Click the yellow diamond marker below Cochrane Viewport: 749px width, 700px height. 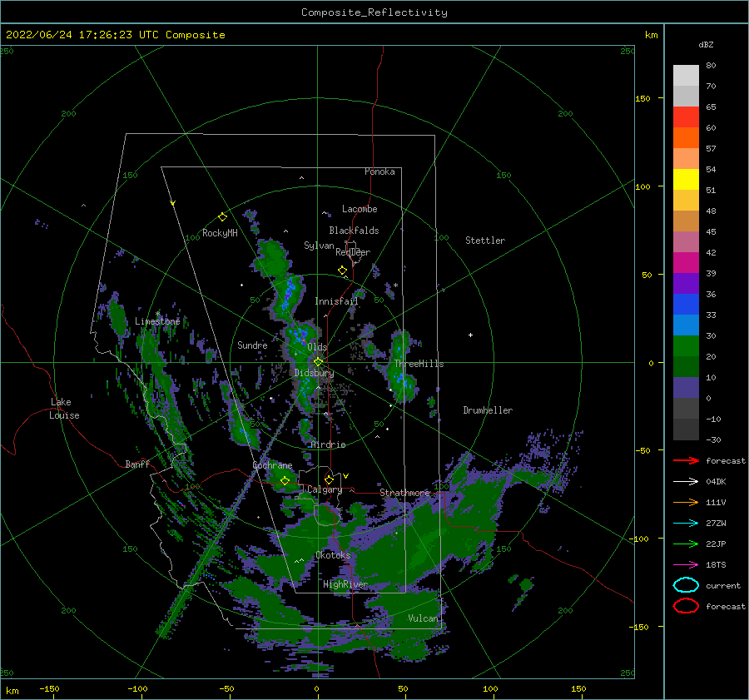[285, 481]
